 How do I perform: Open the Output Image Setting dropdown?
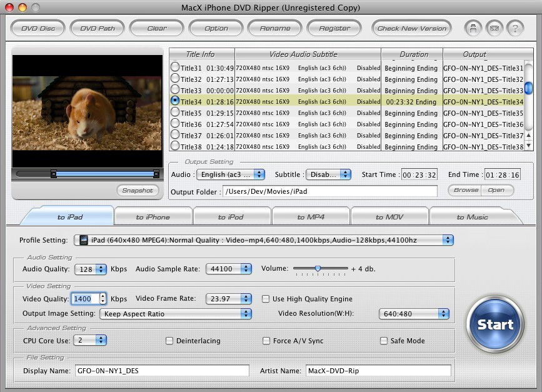(176, 314)
